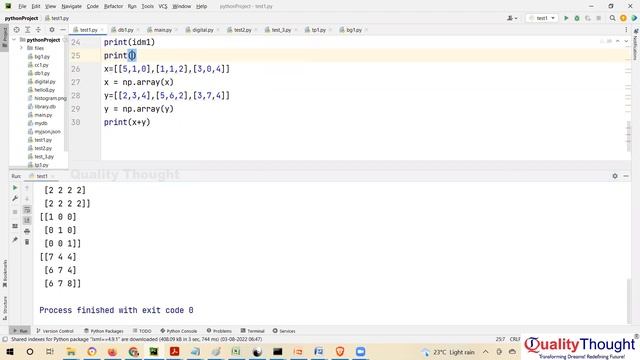Switch to bg1.py editor tab

tap(353, 30)
